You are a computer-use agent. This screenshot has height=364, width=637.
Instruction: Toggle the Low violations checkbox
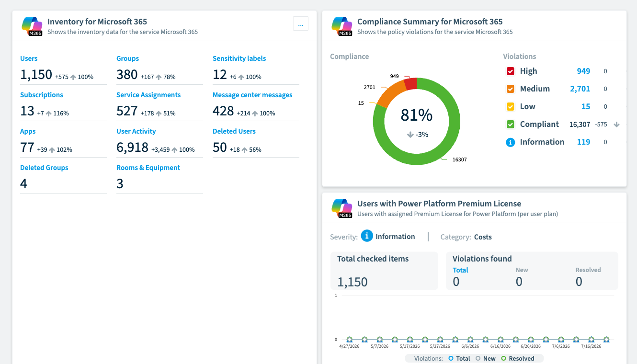[511, 107]
